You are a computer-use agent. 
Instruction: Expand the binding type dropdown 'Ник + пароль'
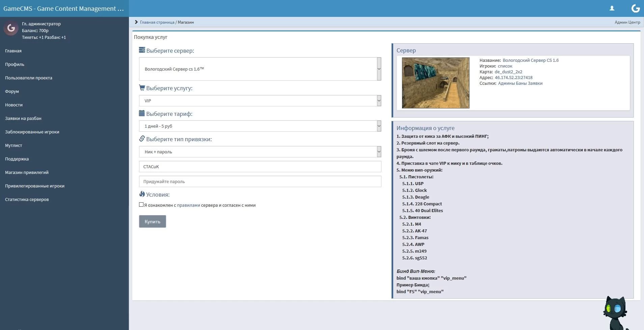coord(260,152)
